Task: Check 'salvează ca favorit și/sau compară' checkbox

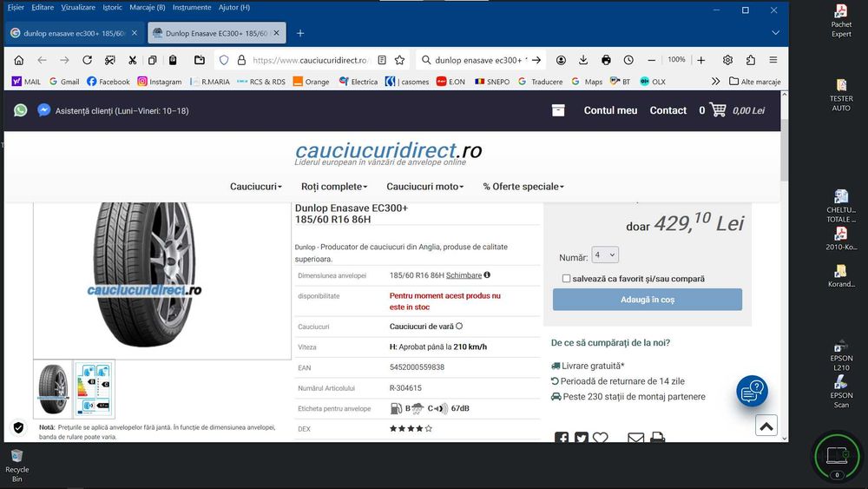Action: pos(566,279)
